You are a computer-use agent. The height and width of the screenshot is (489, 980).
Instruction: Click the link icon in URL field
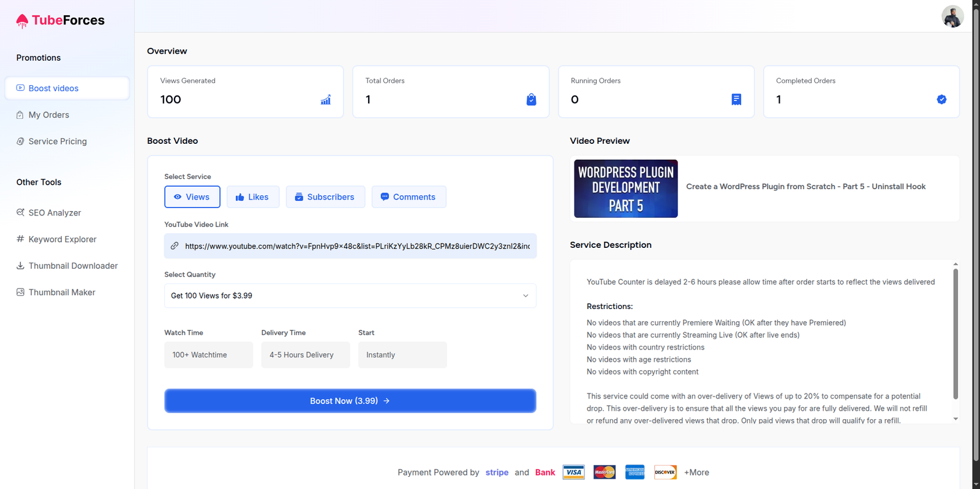click(x=175, y=246)
